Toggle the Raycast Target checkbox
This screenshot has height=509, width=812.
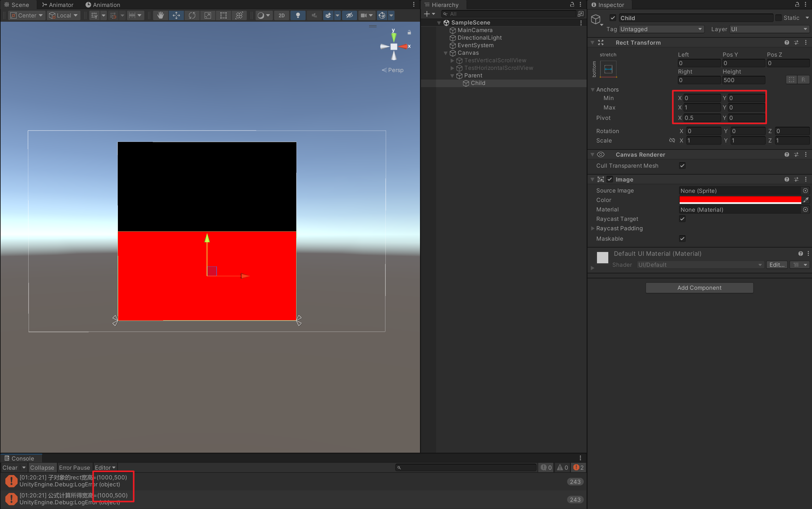(x=682, y=219)
